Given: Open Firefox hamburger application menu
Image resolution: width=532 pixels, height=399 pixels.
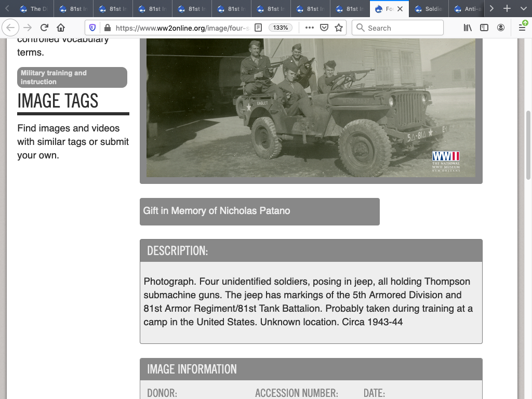Looking at the screenshot, I should pyautogui.click(x=522, y=28).
